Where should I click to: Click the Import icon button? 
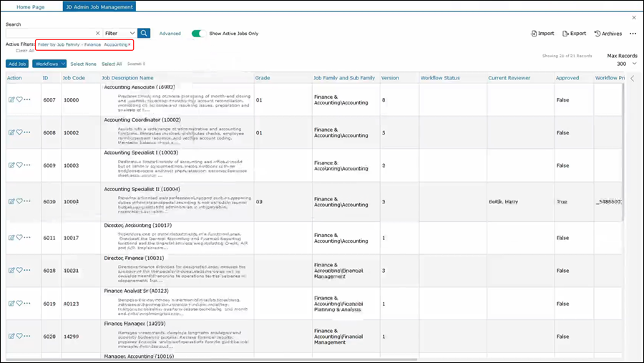pos(543,34)
